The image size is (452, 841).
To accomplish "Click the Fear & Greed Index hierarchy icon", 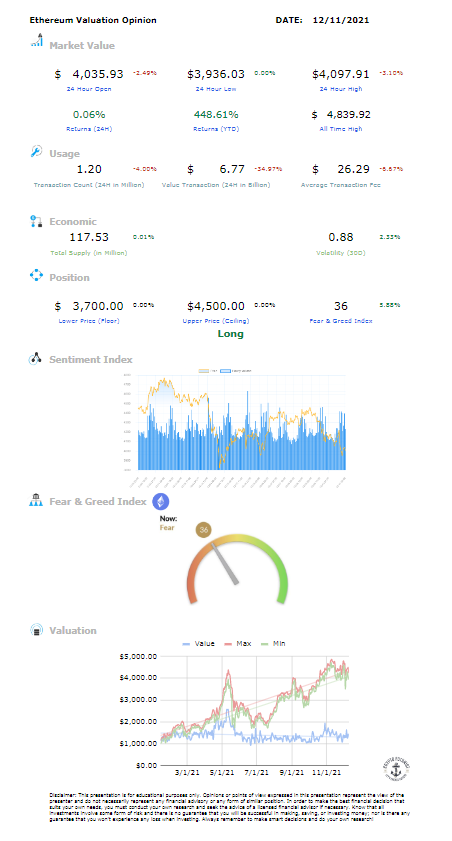I will 35,500.
